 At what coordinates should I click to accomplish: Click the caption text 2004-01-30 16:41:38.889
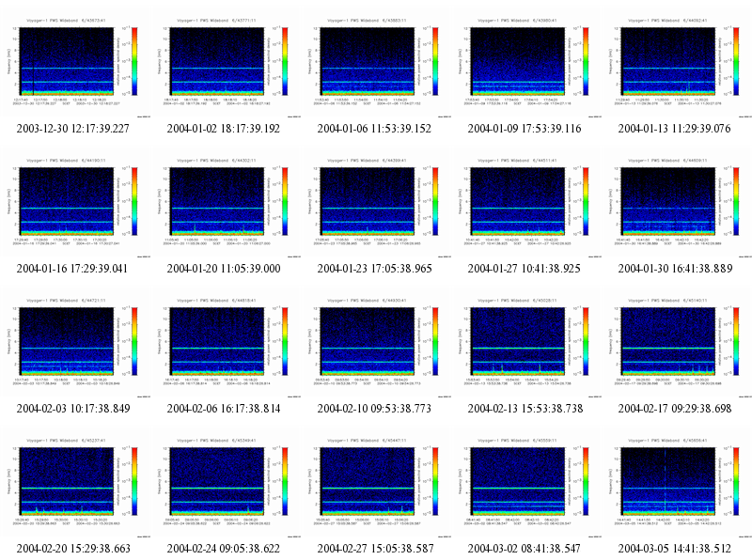675,269
